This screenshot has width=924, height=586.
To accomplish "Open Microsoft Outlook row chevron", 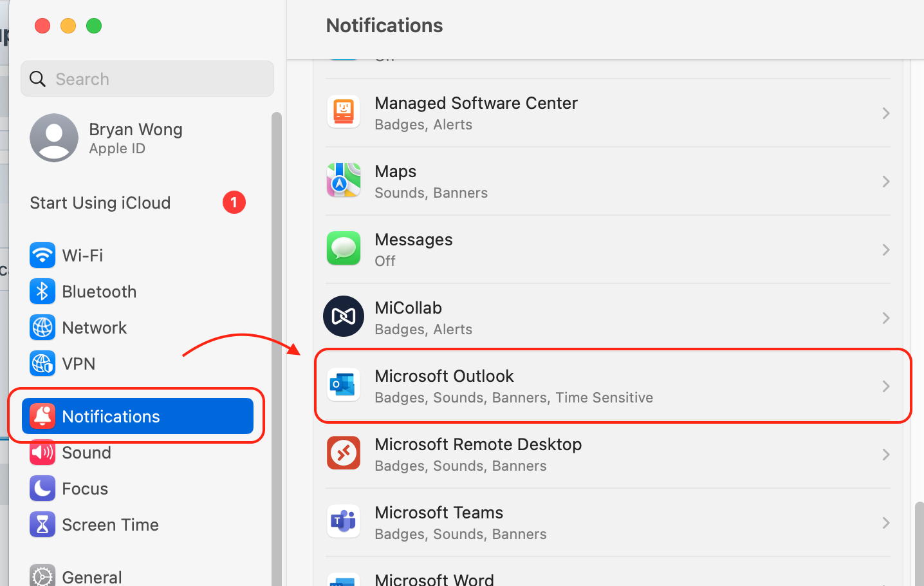I will (886, 386).
